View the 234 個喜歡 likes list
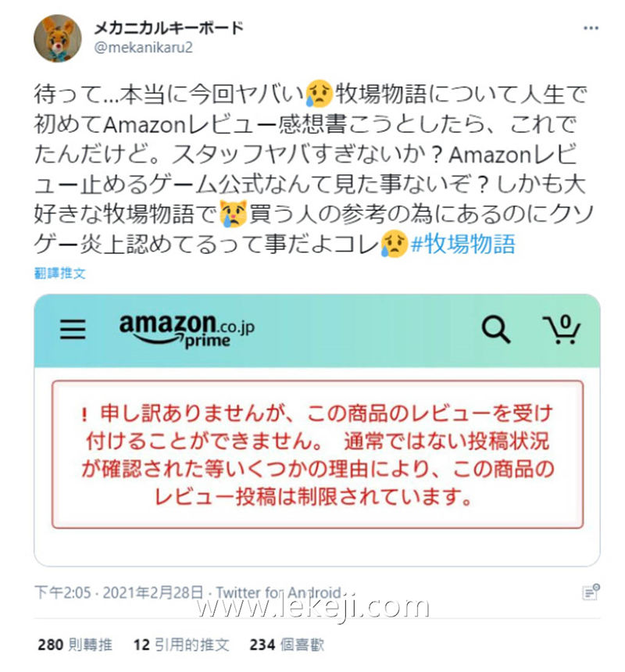Screen dimensions: 625x672 (287, 644)
